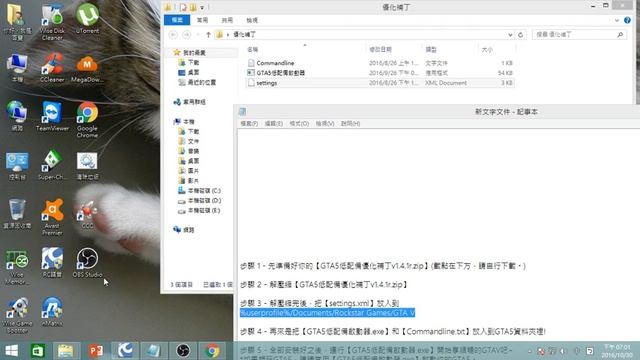Select the OBS Studio desktop shortcut
This screenshot has width=640, height=360.
[x=87, y=263]
